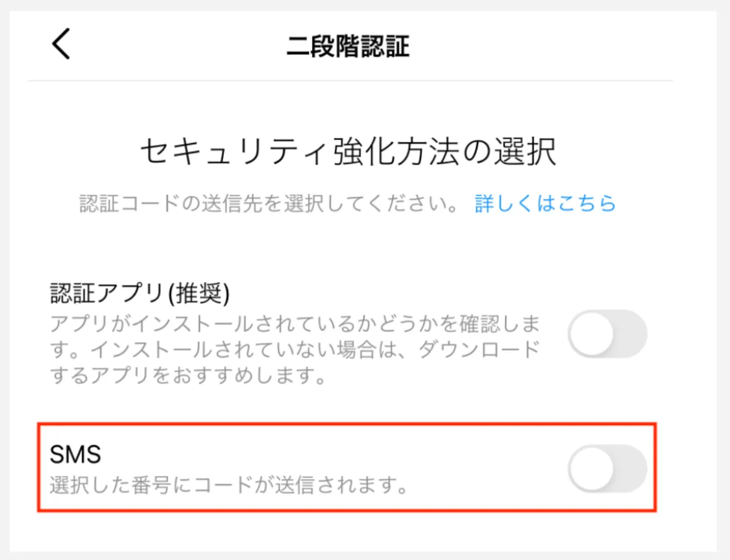The width and height of the screenshot is (730, 560).
Task: Click the アプリがインストールされているかどうか description text
Action: coord(294,323)
